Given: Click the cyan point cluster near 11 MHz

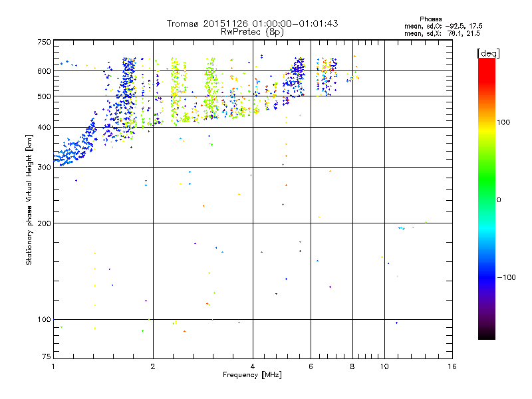Looking at the screenshot, I should [402, 228].
